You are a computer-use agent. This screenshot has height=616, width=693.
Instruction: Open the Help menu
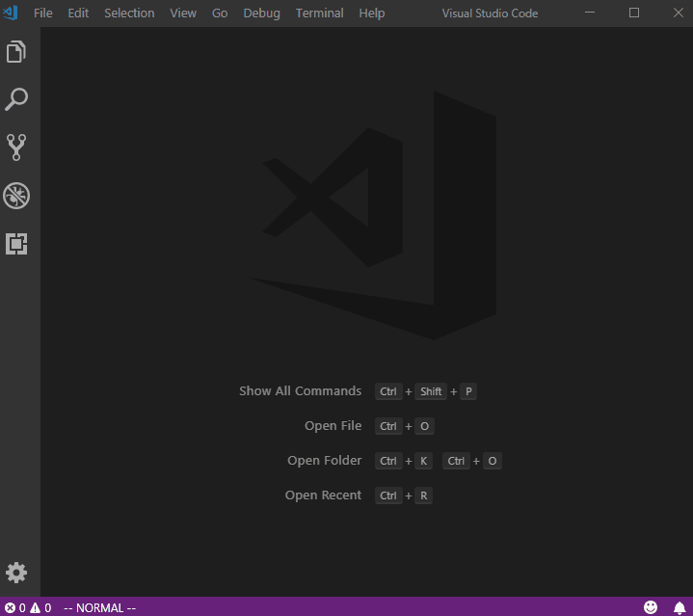click(372, 13)
